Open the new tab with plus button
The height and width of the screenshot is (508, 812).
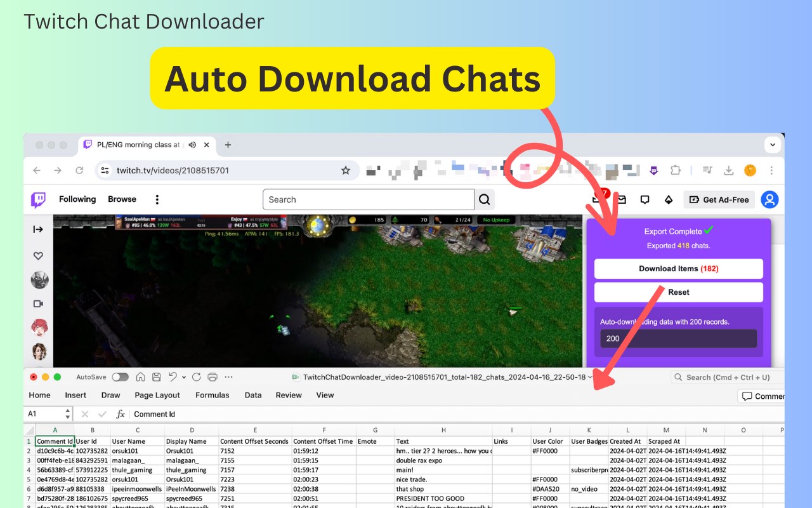pos(228,145)
